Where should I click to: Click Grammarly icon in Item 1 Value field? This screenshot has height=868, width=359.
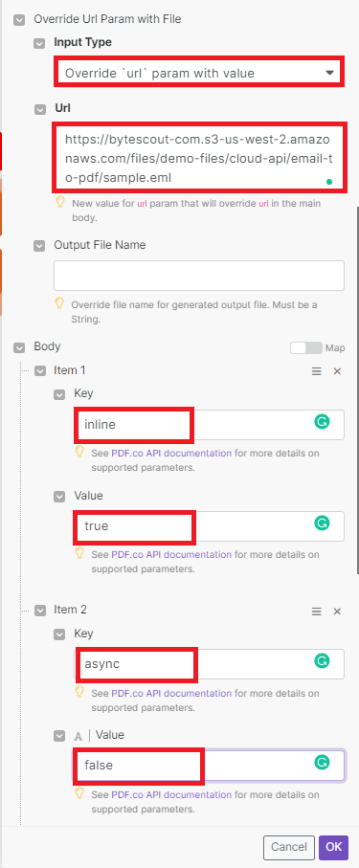coord(322,523)
